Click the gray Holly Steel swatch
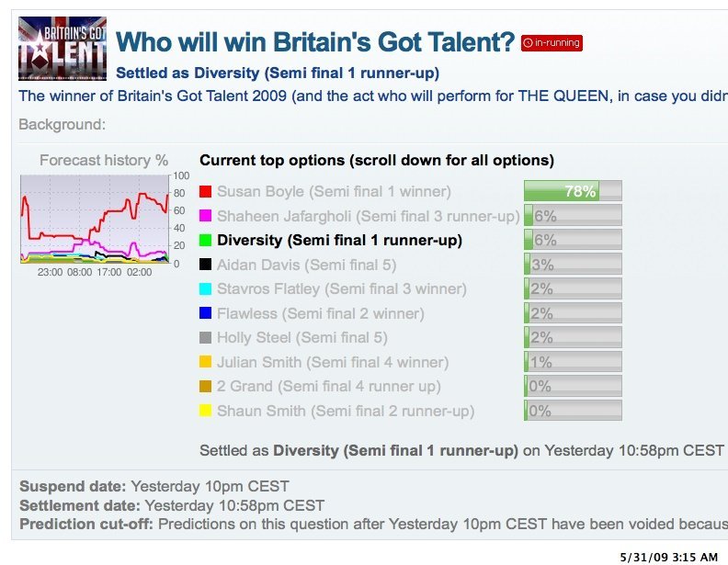 (205, 337)
